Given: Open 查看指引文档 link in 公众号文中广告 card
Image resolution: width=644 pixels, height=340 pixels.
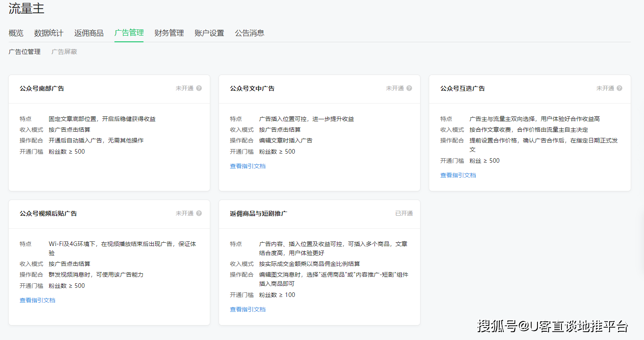Looking at the screenshot, I should [x=248, y=166].
